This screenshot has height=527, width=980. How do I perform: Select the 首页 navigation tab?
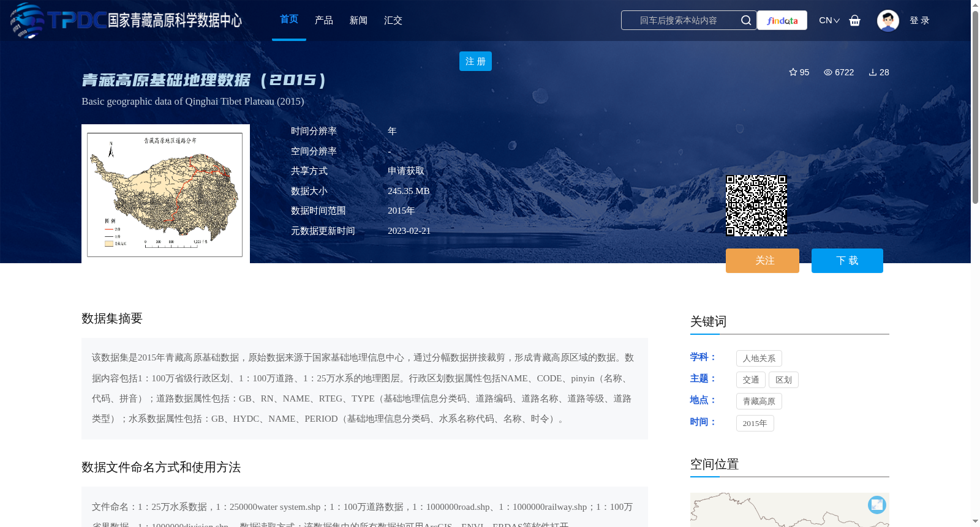tap(289, 20)
